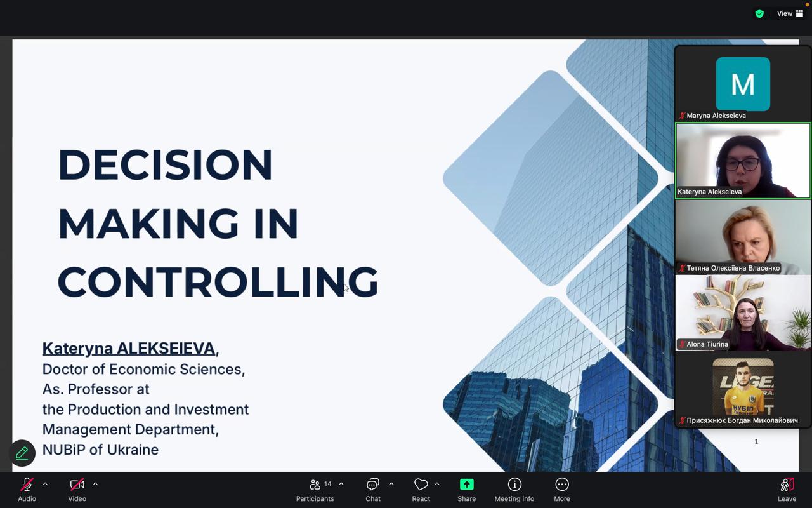Click Maryna Alekseieva's avatar tile
Screen dimensions: 812x508
coord(743,84)
